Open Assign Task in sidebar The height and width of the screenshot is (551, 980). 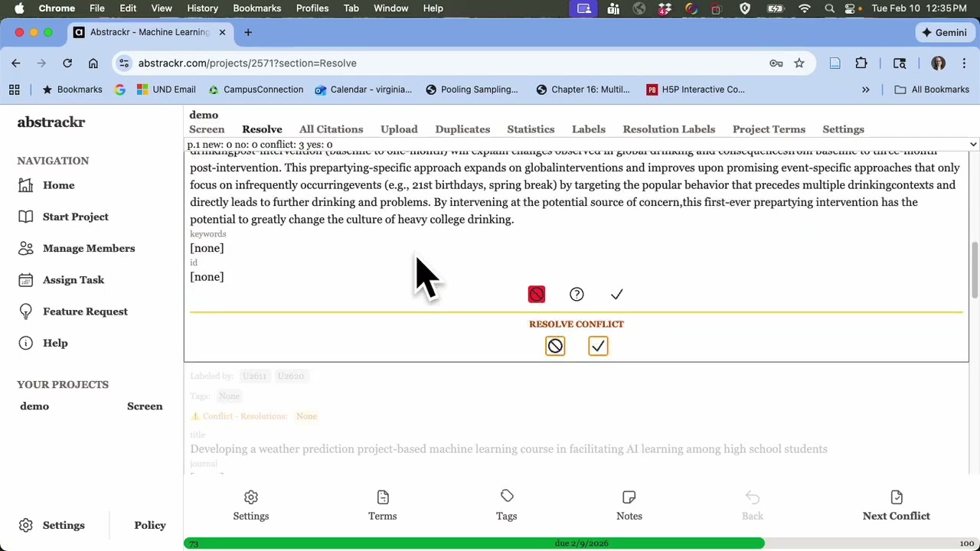tap(73, 280)
